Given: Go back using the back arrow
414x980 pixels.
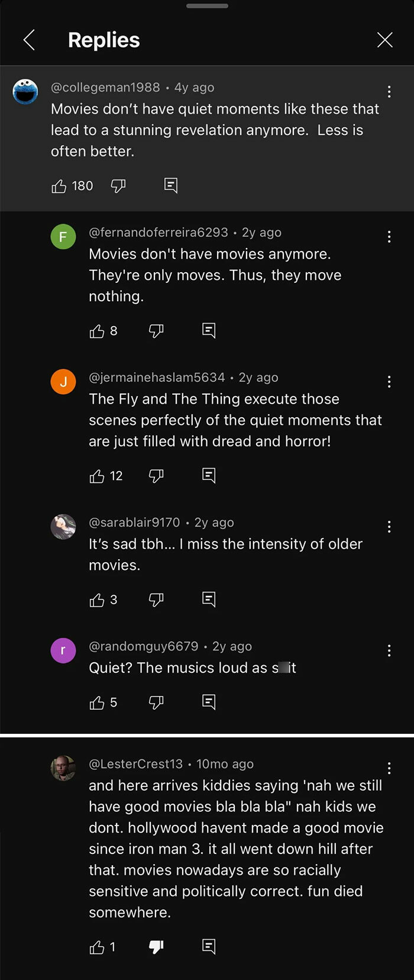Looking at the screenshot, I should click(29, 40).
